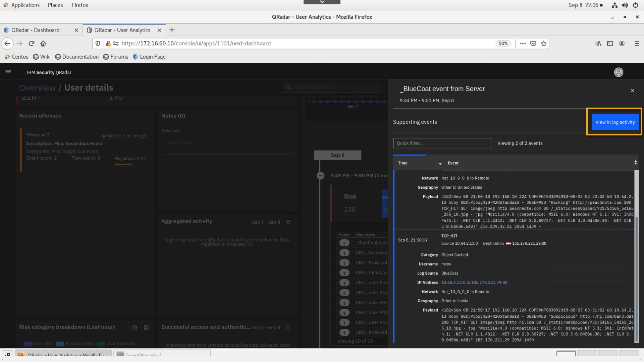Click the Sep 8 timeline marker
The width and height of the screenshot is (644, 362).
pos(337,155)
